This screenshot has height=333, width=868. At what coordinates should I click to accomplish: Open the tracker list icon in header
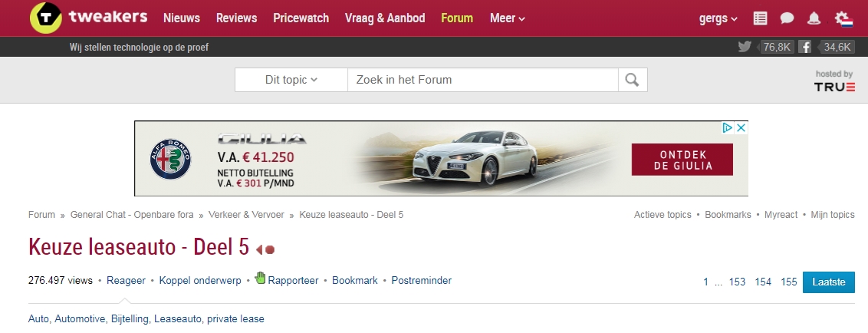pyautogui.click(x=760, y=18)
